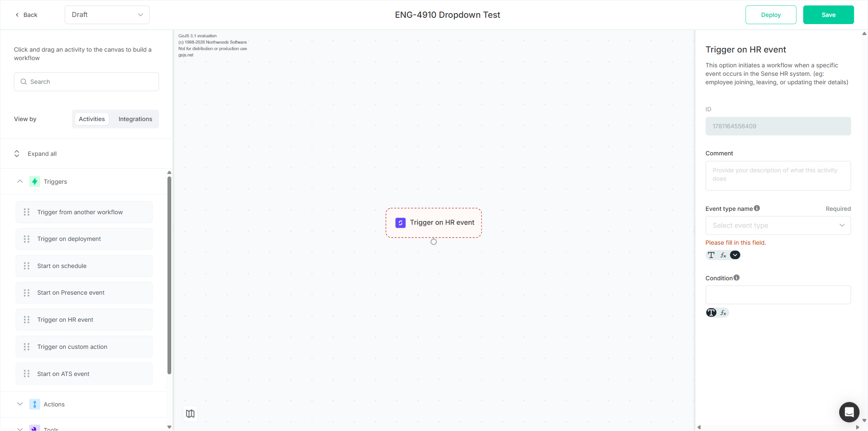Go back using the Back arrow
Image resolution: width=868 pixels, height=431 pixels.
[26, 15]
